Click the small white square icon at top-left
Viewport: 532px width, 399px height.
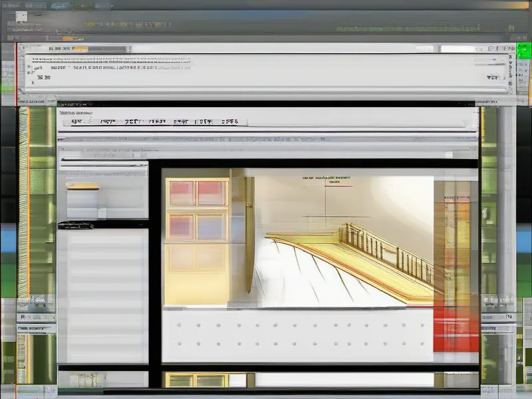[21, 16]
